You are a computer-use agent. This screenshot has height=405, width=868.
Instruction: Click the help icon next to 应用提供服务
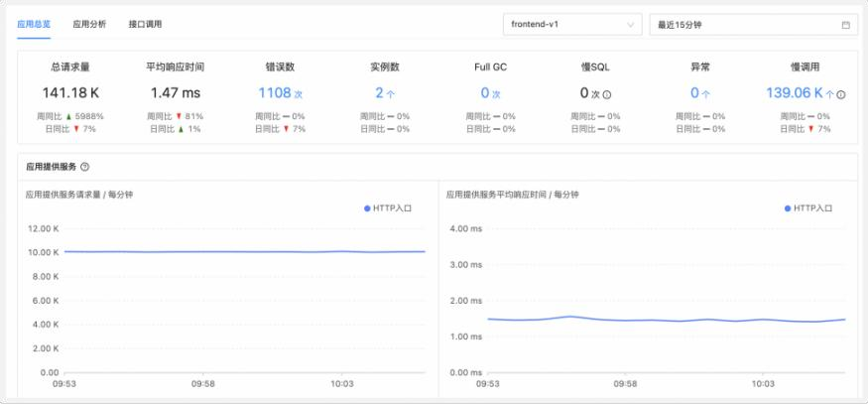[84, 167]
